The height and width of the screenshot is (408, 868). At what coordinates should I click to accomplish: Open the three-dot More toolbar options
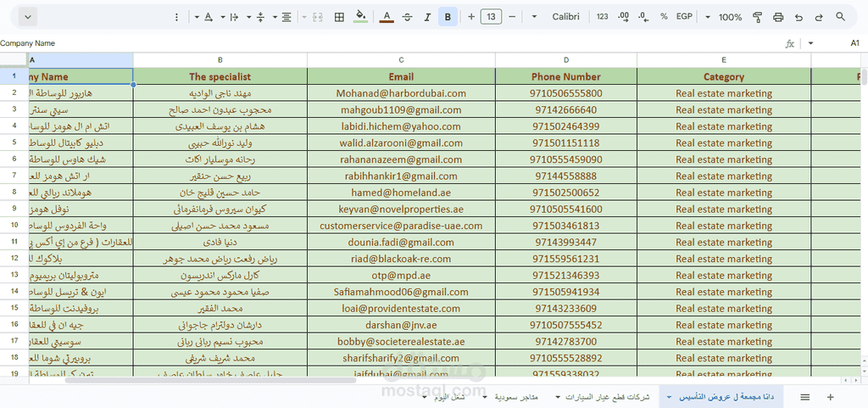(176, 17)
